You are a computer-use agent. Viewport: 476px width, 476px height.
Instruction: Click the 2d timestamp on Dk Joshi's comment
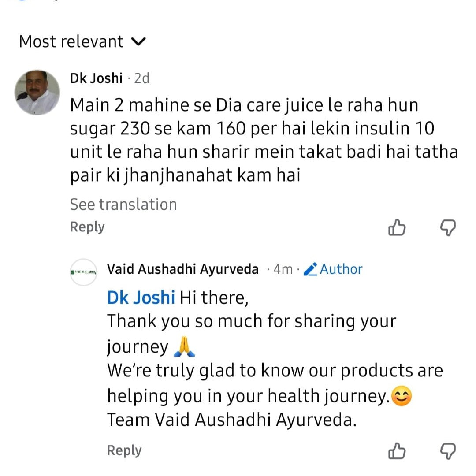tap(142, 78)
